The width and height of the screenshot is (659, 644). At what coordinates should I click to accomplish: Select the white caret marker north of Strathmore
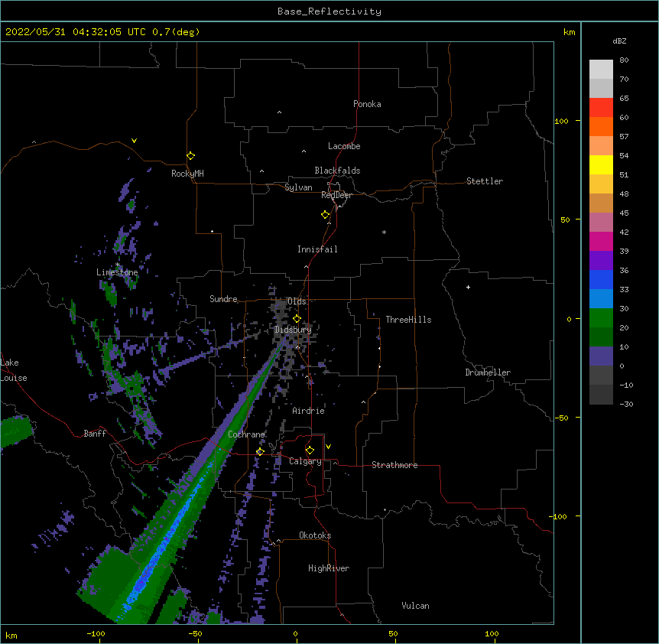(x=364, y=402)
